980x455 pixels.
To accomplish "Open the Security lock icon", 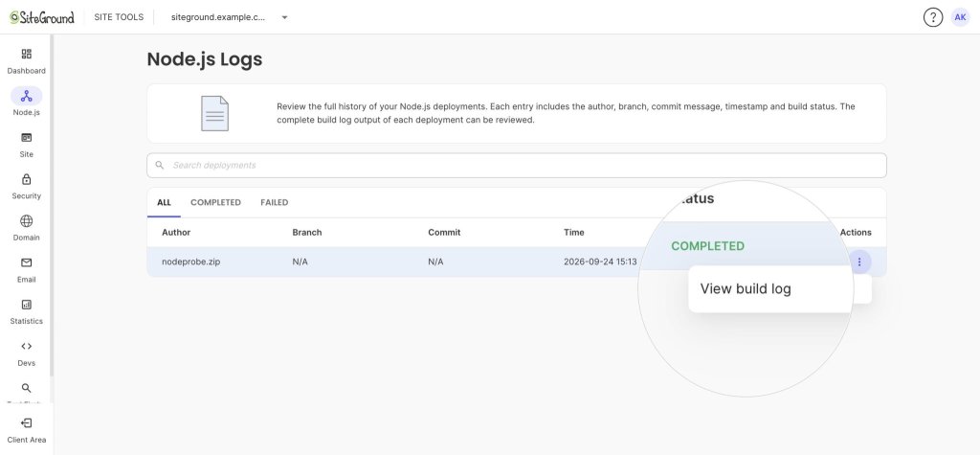I will [26, 179].
